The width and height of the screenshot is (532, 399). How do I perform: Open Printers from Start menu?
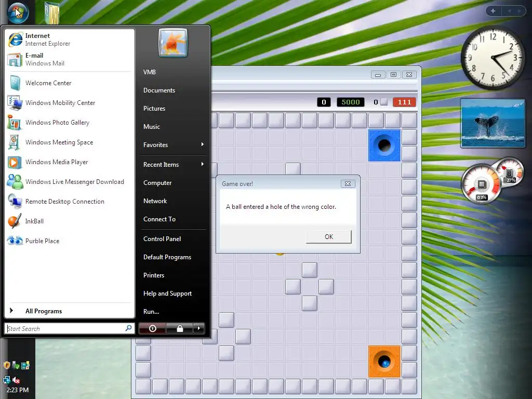click(154, 275)
